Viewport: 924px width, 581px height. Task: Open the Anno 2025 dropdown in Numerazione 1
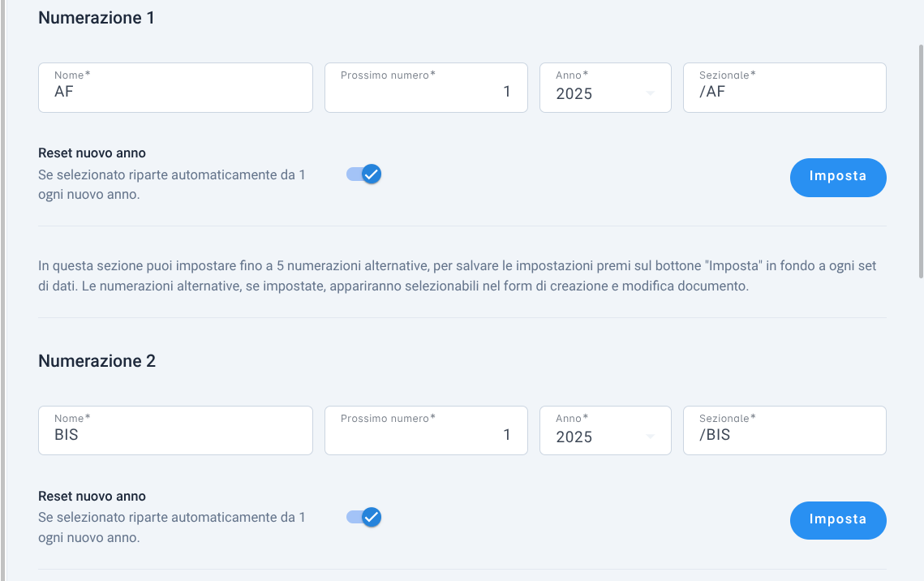605,88
